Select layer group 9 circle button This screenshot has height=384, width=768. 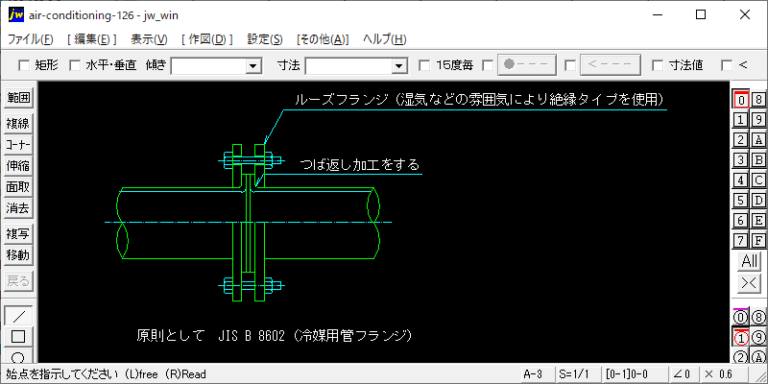(x=759, y=337)
